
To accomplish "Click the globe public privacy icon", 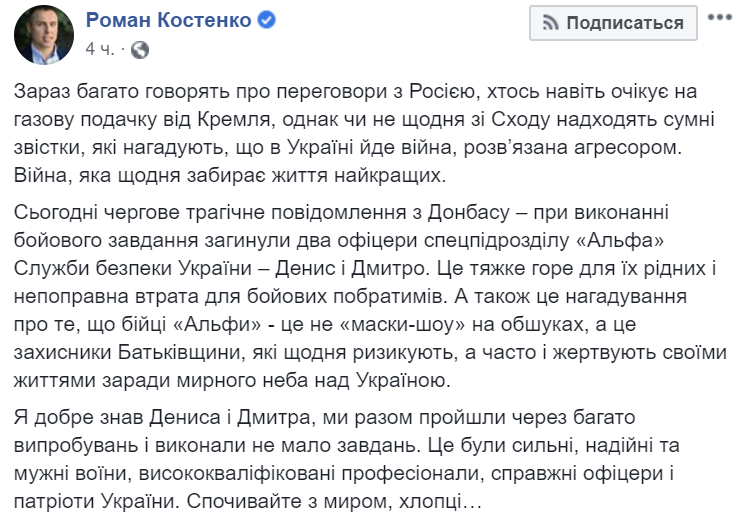I will coord(140,48).
